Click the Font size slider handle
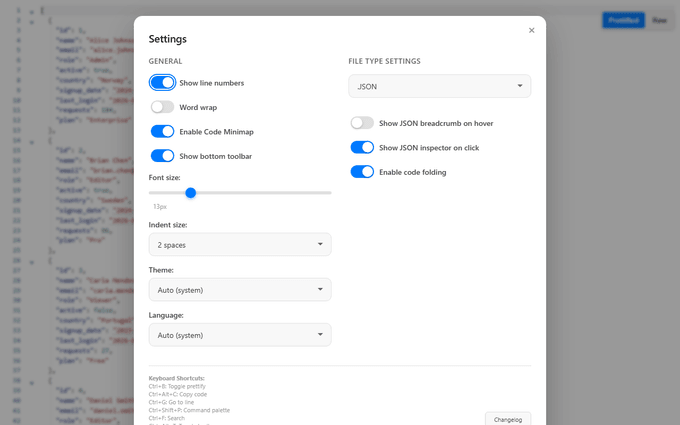 pyautogui.click(x=190, y=193)
